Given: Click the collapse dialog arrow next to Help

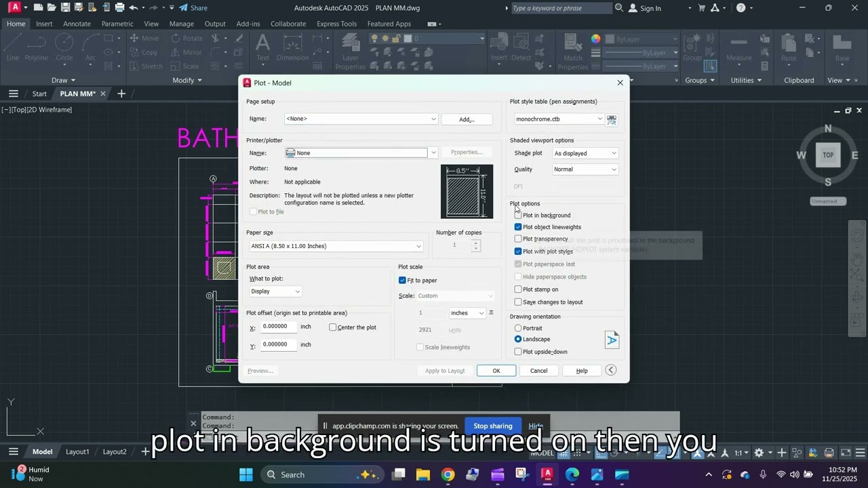Looking at the screenshot, I should (x=611, y=370).
